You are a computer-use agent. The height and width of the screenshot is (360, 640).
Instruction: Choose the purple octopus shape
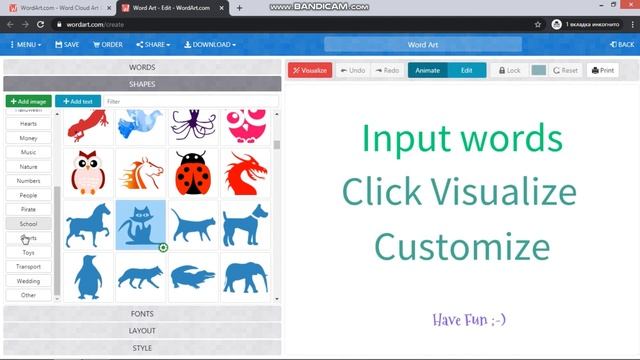coord(193,126)
